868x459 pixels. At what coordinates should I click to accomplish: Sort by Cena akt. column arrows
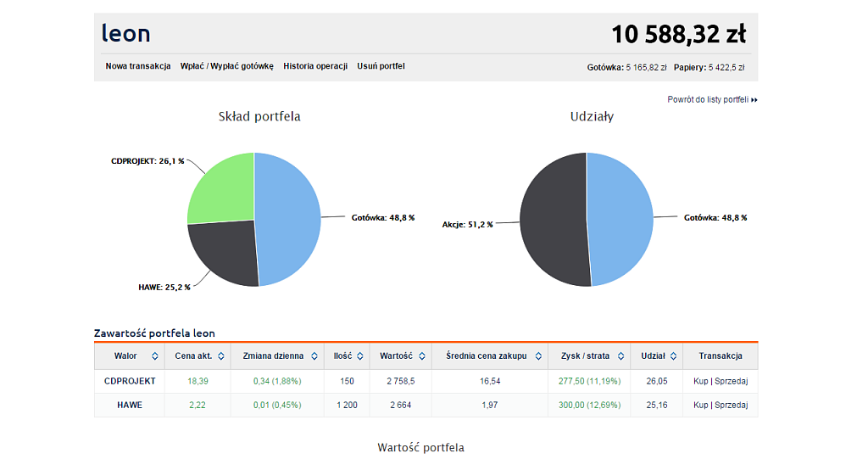[221, 356]
